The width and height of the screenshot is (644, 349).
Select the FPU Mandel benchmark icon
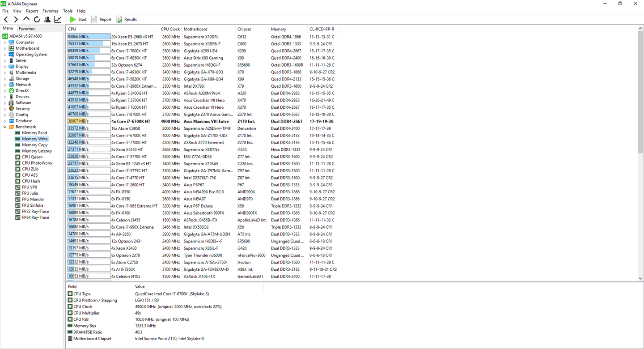(x=18, y=200)
